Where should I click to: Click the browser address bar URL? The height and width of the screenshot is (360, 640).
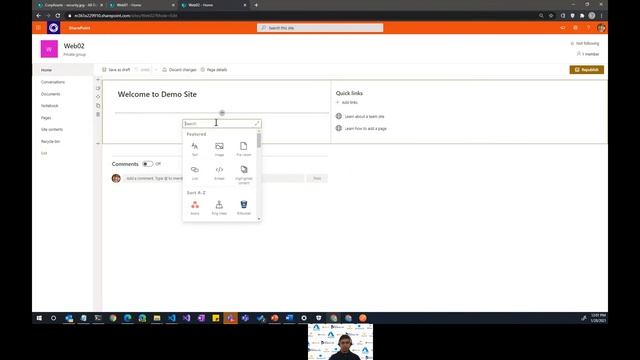[x=126, y=16]
